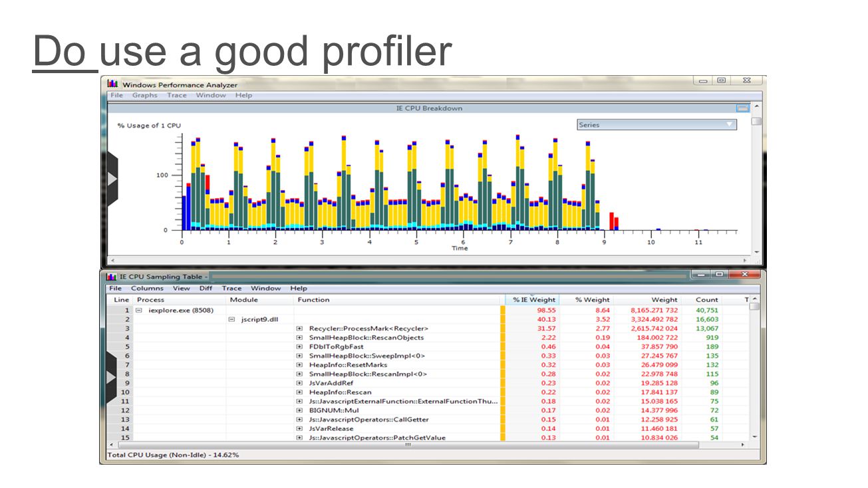Click the Js::JavascriptOperators::PatchGetValue function name
868x488 pixels.
pos(377,437)
